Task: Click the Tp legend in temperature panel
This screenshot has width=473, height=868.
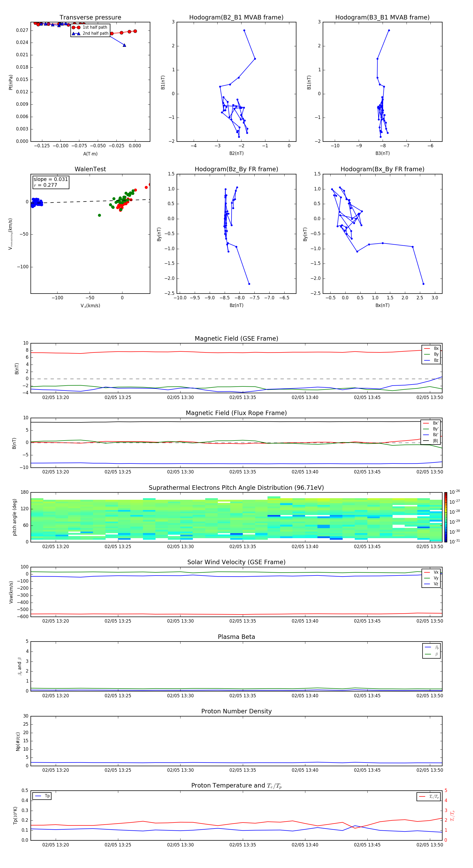Action: 42,796
